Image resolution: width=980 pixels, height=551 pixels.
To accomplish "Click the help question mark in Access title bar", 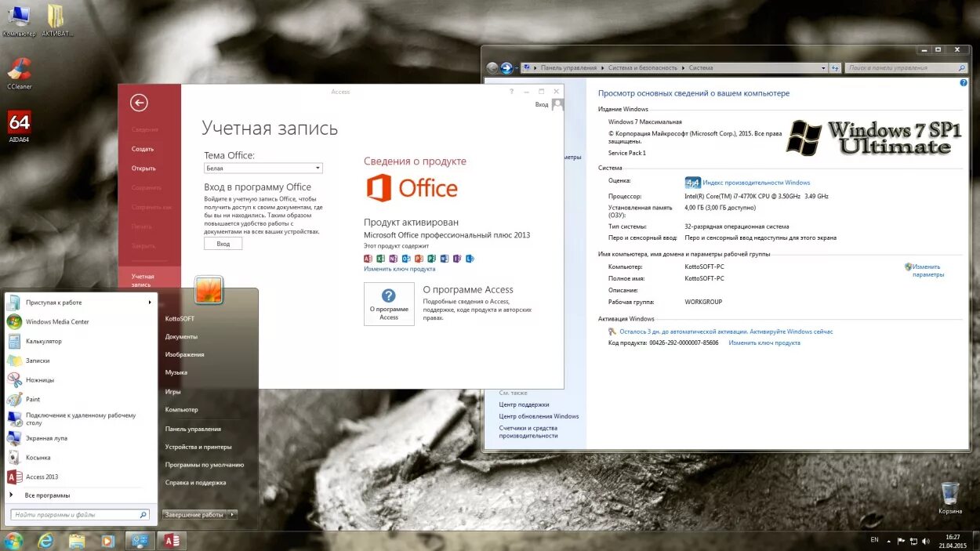I will (x=512, y=92).
